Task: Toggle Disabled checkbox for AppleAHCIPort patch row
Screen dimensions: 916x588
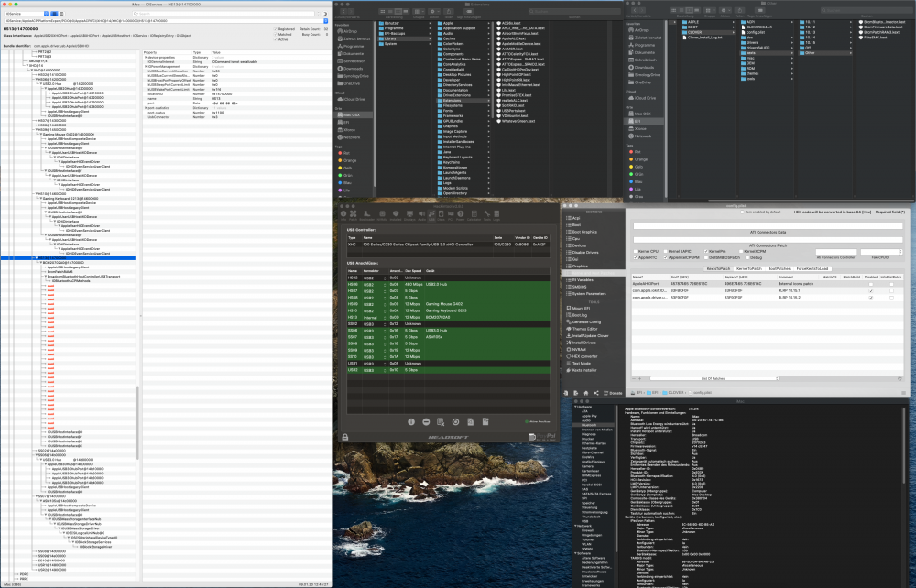Action: pos(871,284)
